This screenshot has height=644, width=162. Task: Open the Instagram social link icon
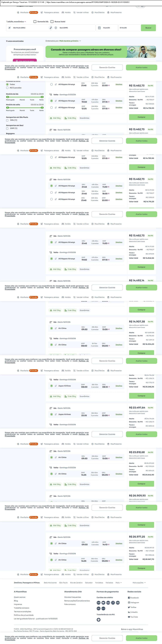point(129,603)
